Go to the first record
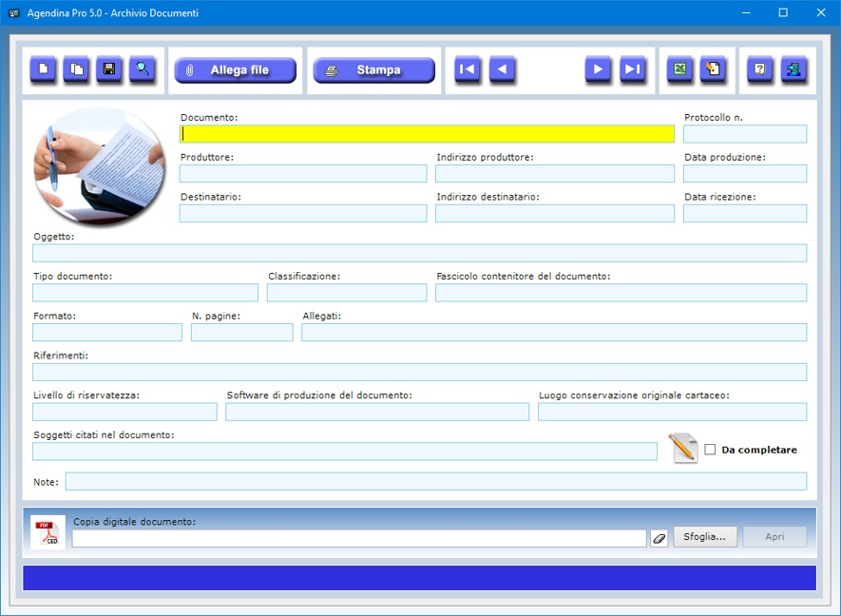The height and width of the screenshot is (616, 841). pos(468,69)
